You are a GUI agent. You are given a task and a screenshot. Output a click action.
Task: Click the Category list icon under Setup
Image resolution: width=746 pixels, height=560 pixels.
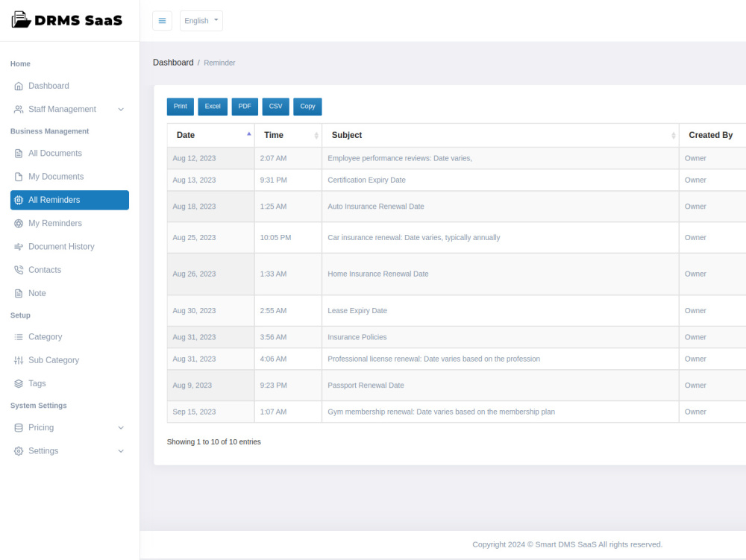[x=17, y=337]
